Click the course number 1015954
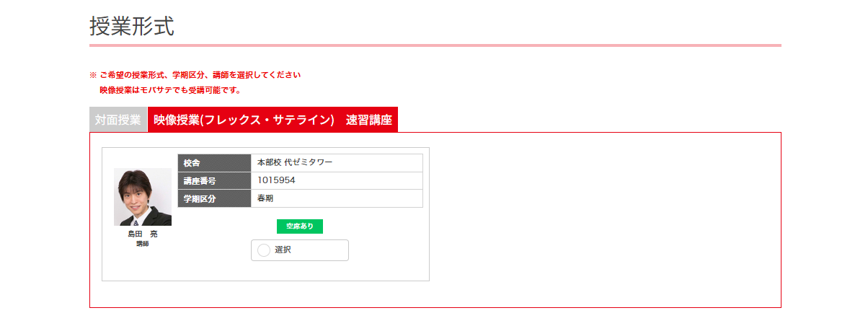868x326 pixels. tap(276, 180)
